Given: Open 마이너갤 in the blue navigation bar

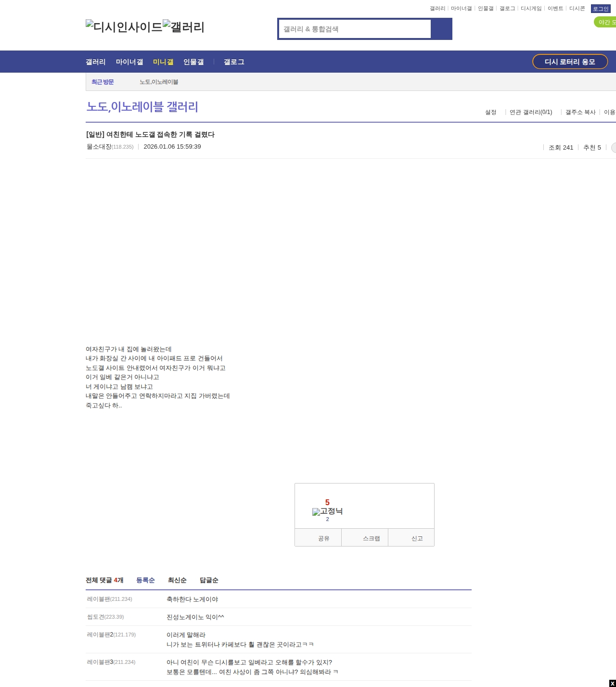Looking at the screenshot, I should point(129,62).
